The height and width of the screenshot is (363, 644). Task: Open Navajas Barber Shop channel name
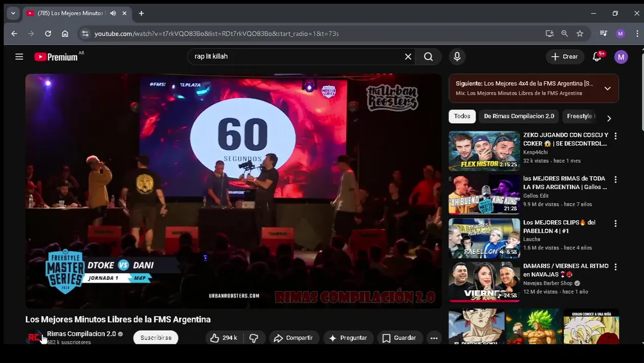[548, 283]
